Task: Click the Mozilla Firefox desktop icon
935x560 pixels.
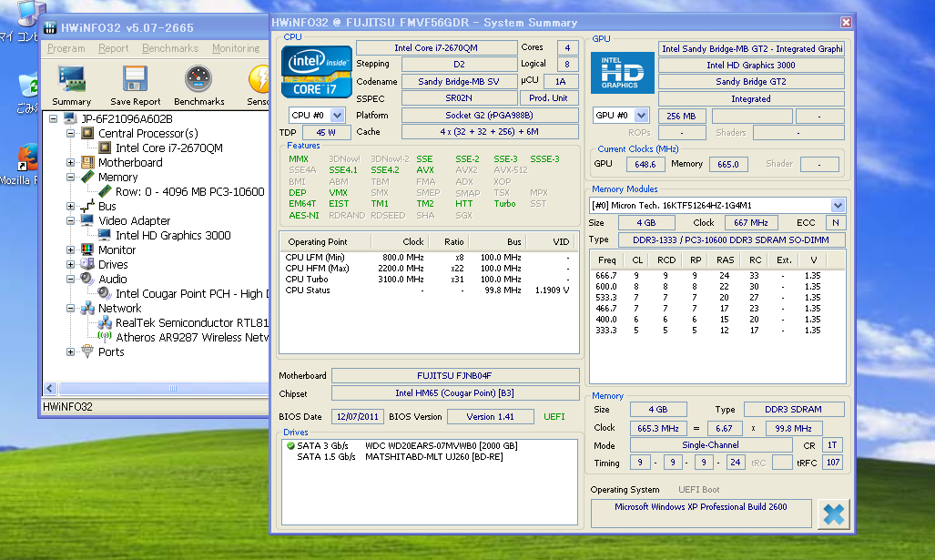Action: pos(26,158)
